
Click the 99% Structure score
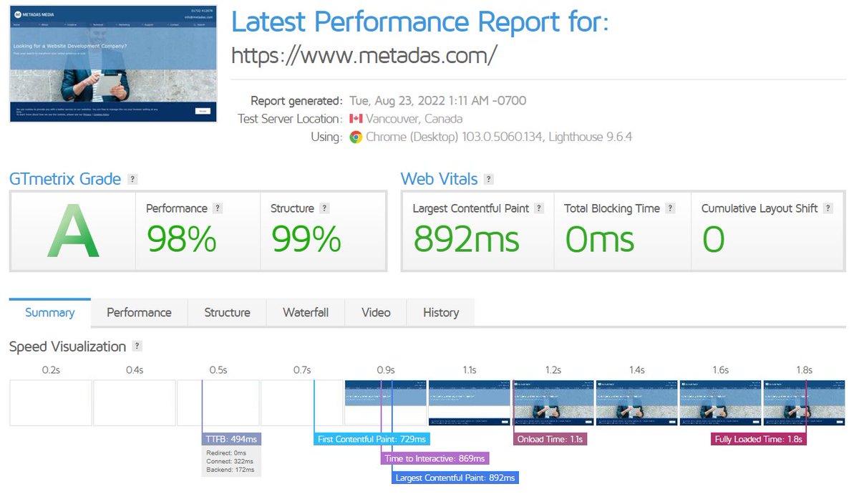306,239
